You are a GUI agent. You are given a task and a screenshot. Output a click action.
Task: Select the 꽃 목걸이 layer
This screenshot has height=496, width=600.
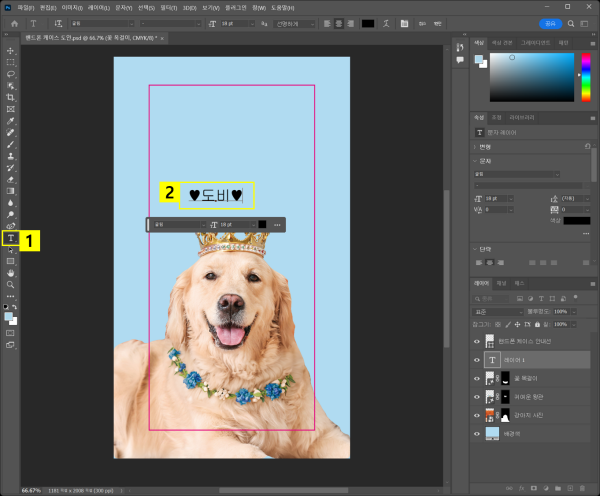point(530,378)
